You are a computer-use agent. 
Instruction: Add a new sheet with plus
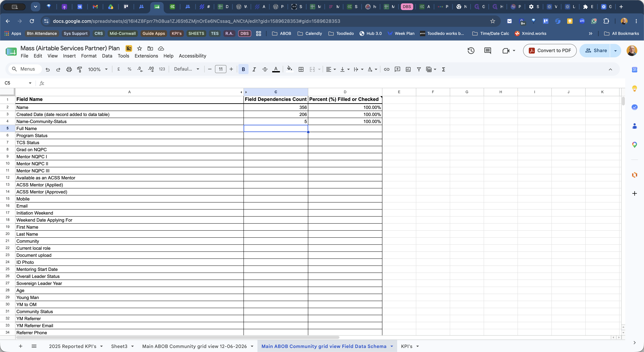tap(20, 346)
